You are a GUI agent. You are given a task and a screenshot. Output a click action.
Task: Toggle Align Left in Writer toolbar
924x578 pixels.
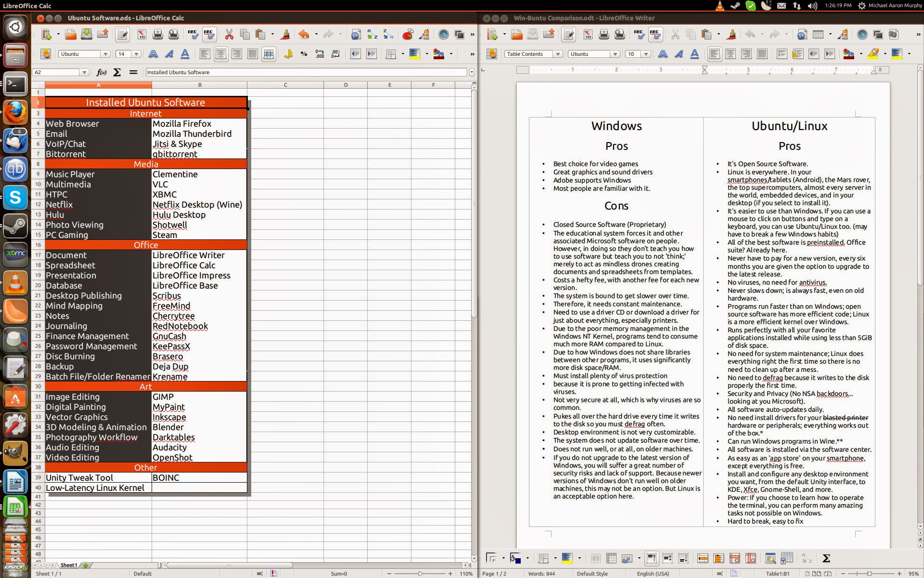715,54
